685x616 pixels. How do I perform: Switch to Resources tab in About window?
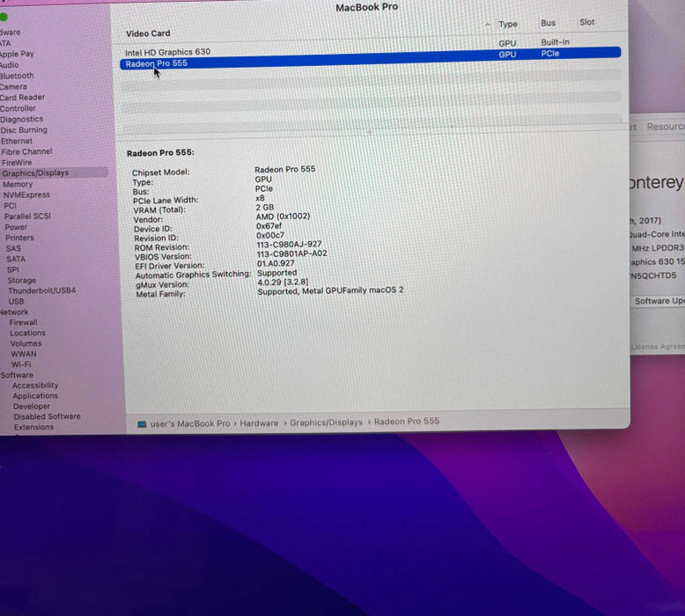click(x=666, y=127)
